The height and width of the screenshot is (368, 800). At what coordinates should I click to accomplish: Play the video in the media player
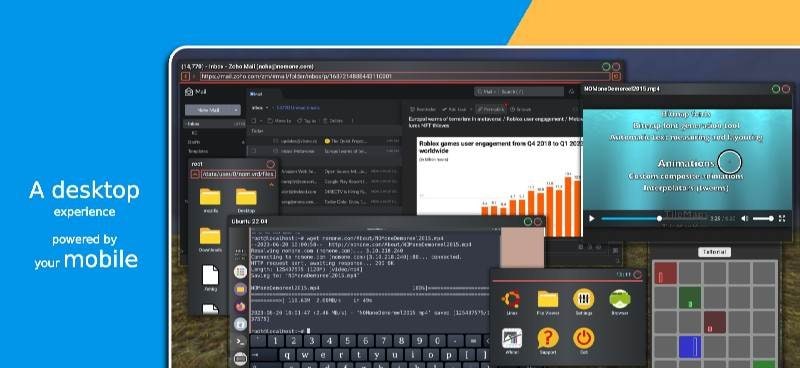592,218
